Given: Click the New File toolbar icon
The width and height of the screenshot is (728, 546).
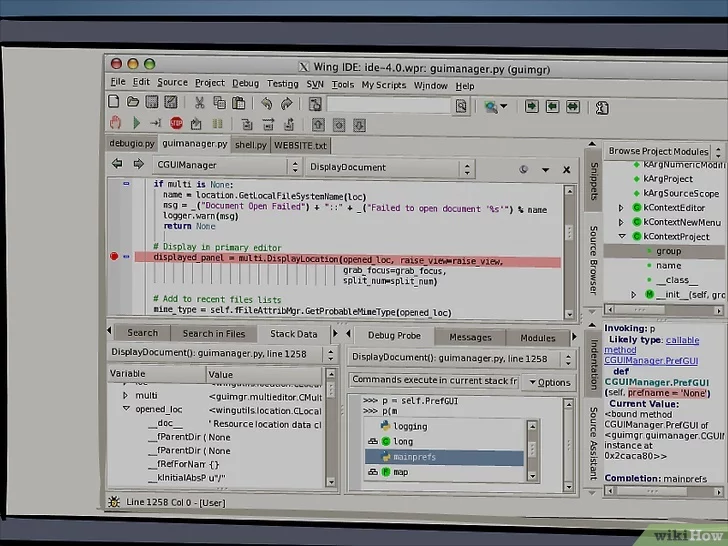Looking at the screenshot, I should [114, 101].
